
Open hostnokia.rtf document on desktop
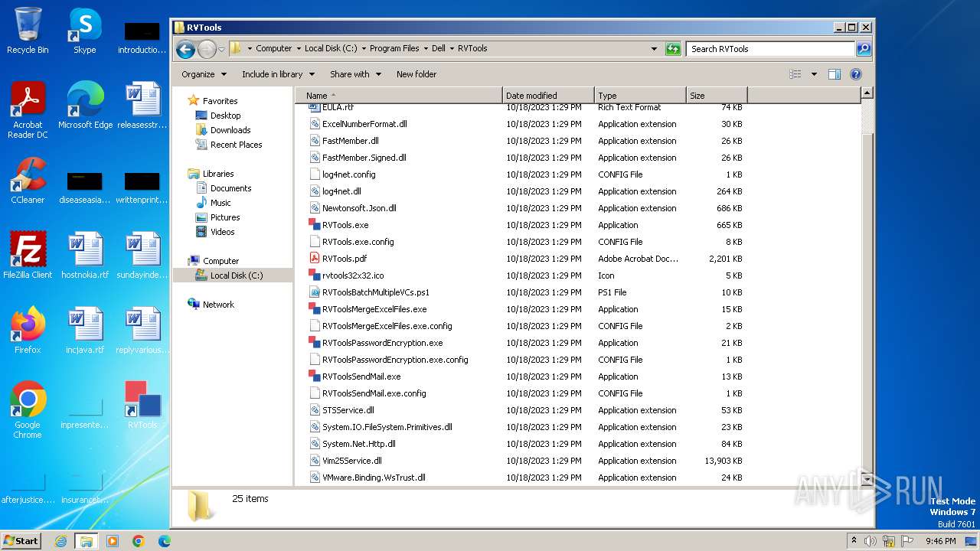tap(85, 256)
